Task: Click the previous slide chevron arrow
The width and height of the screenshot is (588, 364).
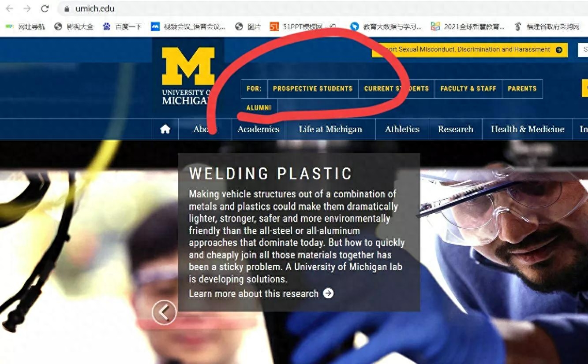Action: coord(164,312)
